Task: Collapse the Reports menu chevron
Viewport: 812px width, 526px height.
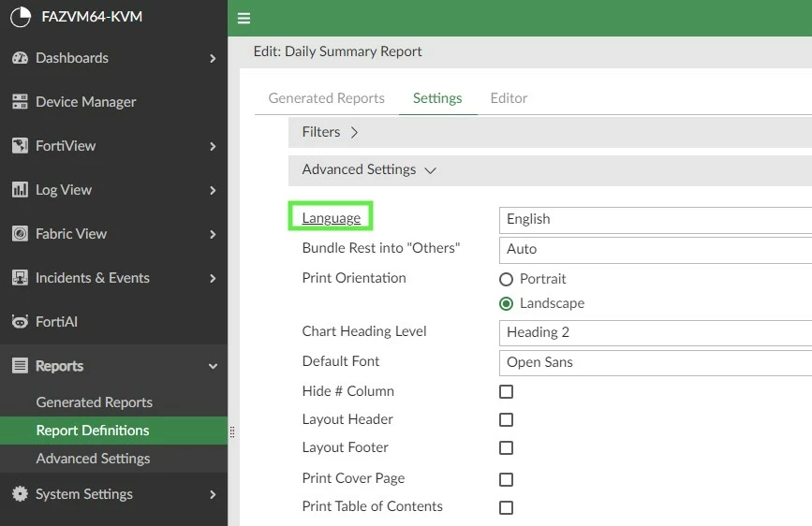Action: click(213, 367)
